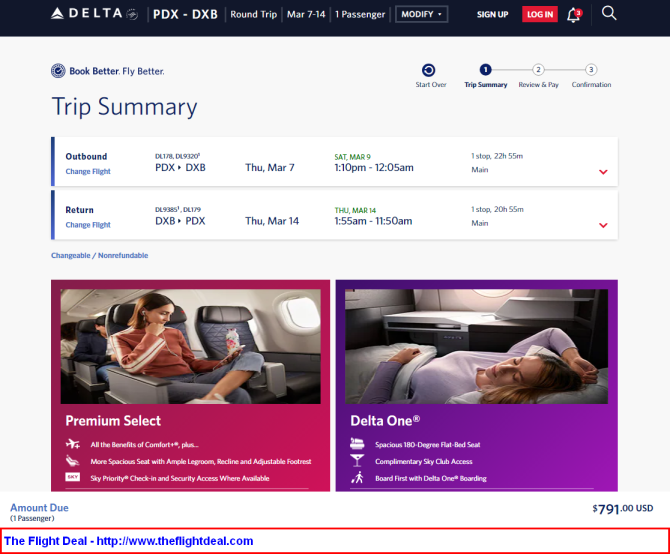The width and height of the screenshot is (670, 554).
Task: Click the Sky Priority badge icon
Action: 73,477
